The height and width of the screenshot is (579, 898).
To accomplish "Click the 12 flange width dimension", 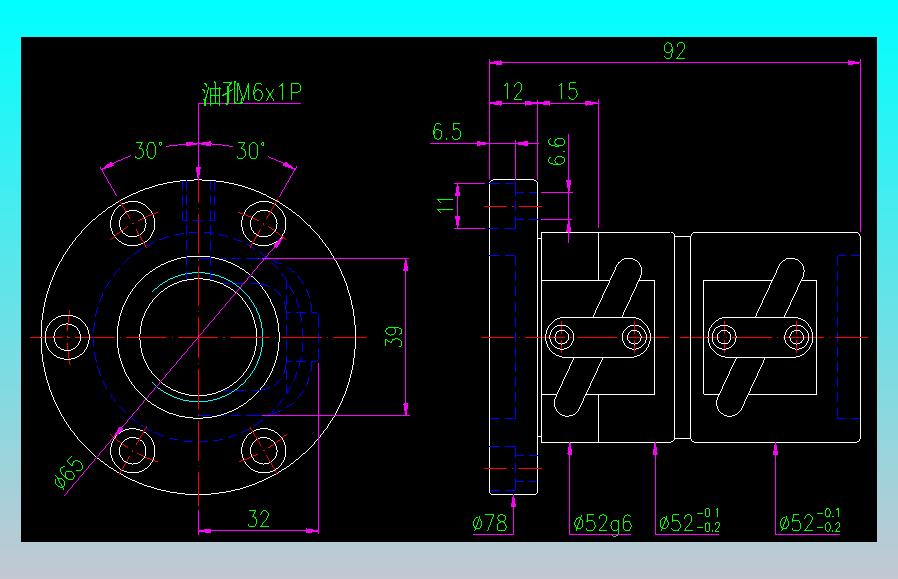I will tap(513, 92).
